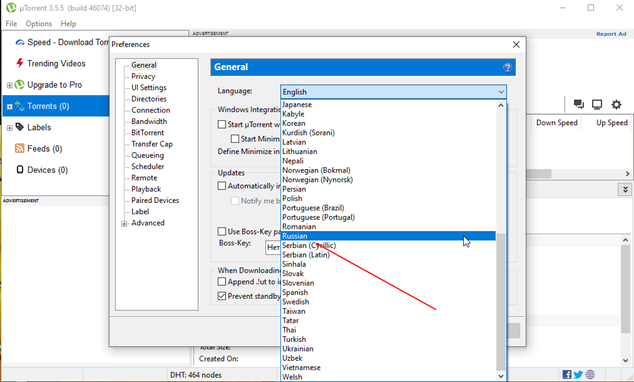Viewport: 634px width, 382px height.
Task: Click the globe icon in status bar
Action: click(590, 375)
